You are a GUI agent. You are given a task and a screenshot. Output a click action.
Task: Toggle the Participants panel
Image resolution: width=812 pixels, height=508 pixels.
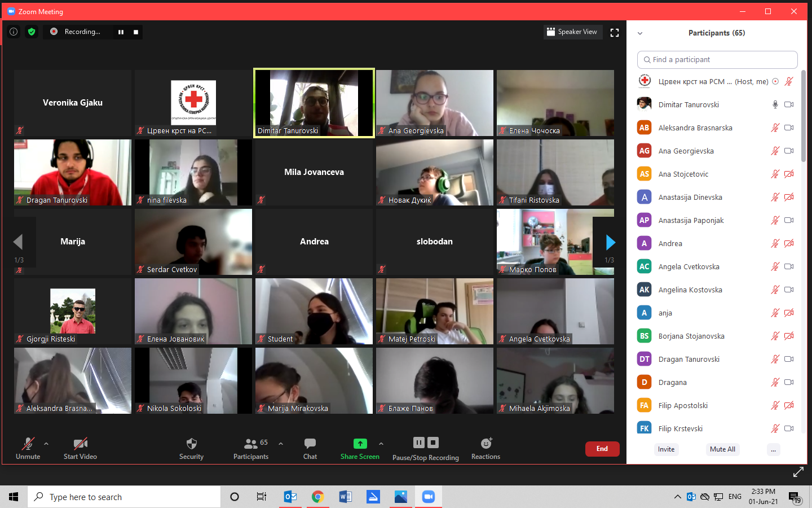coord(251,444)
